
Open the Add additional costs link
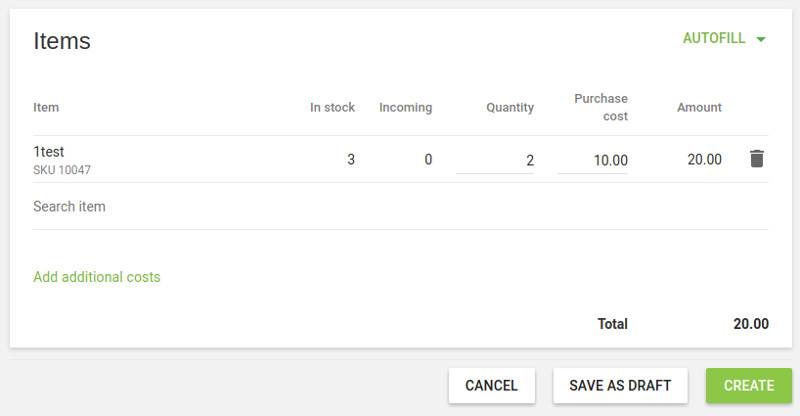click(97, 277)
